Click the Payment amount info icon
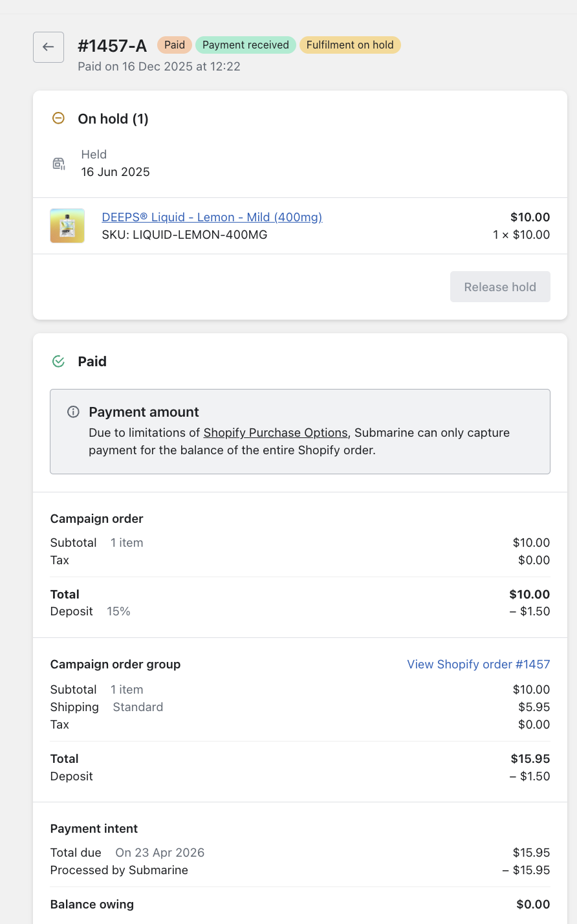The image size is (577, 924). (x=74, y=412)
